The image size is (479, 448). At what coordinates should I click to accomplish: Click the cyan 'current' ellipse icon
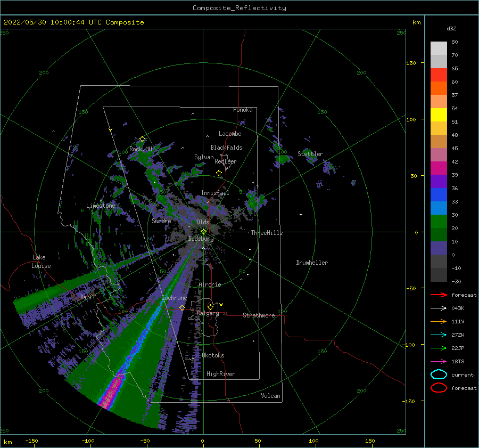pos(439,374)
